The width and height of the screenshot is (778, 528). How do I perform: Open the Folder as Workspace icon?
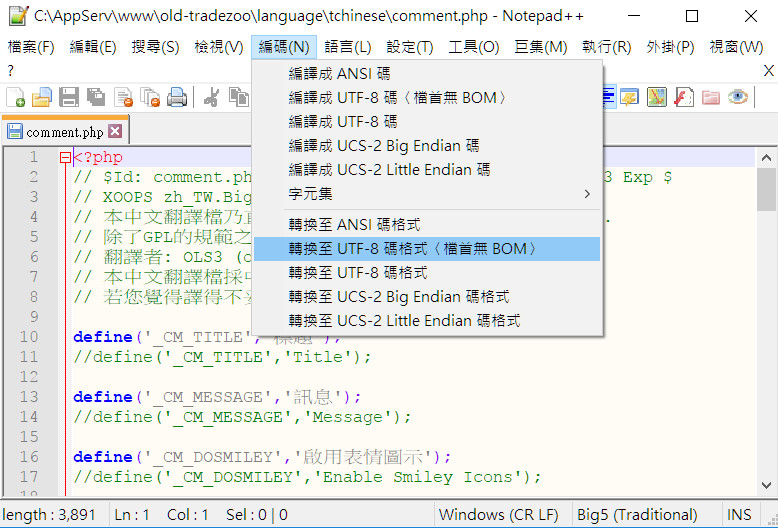[x=711, y=97]
